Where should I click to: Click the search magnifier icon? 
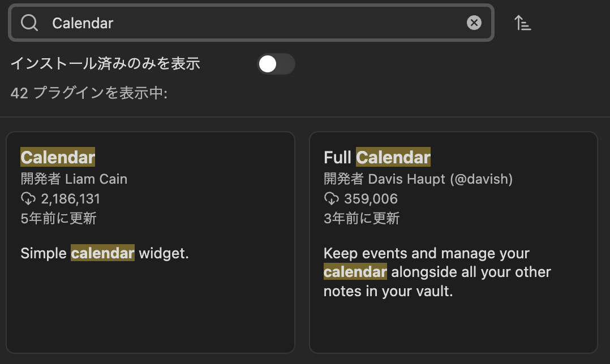pyautogui.click(x=29, y=23)
